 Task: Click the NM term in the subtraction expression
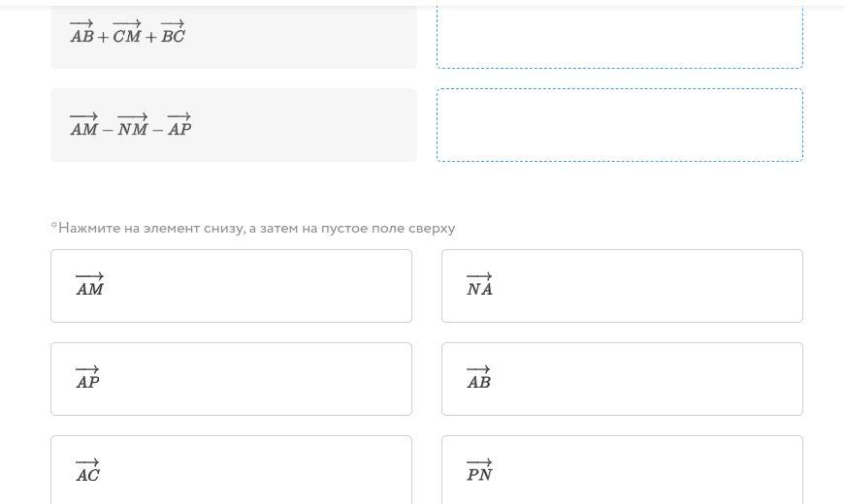(132, 126)
